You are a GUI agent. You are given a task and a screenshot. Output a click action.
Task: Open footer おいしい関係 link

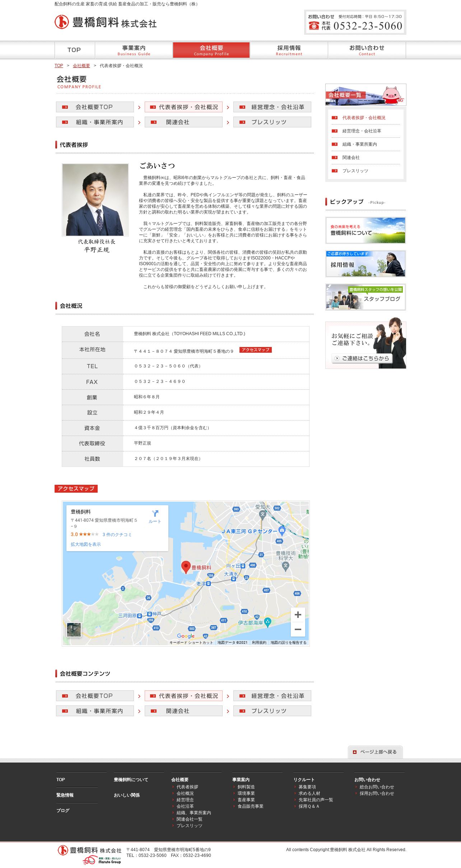point(127,795)
